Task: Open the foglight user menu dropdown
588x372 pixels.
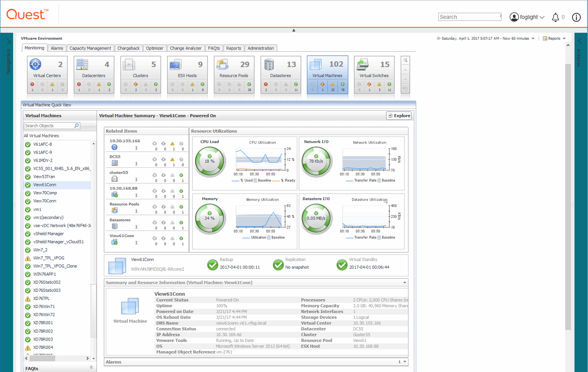Action: [542, 17]
